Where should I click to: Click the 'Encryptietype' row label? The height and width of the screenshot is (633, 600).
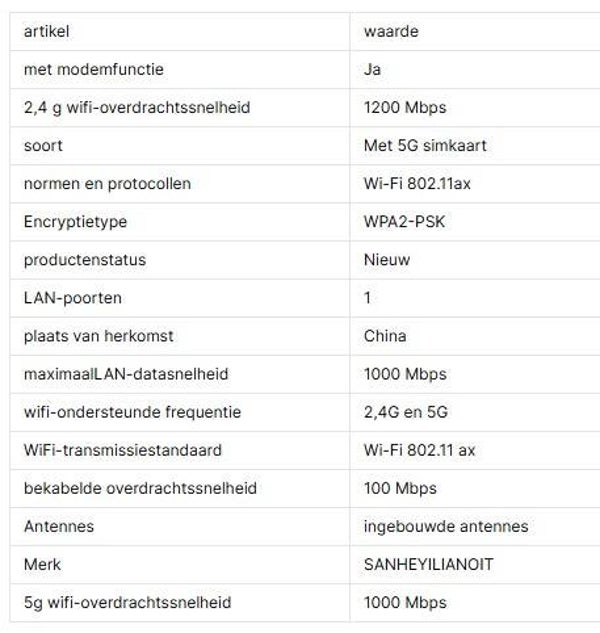click(75, 221)
